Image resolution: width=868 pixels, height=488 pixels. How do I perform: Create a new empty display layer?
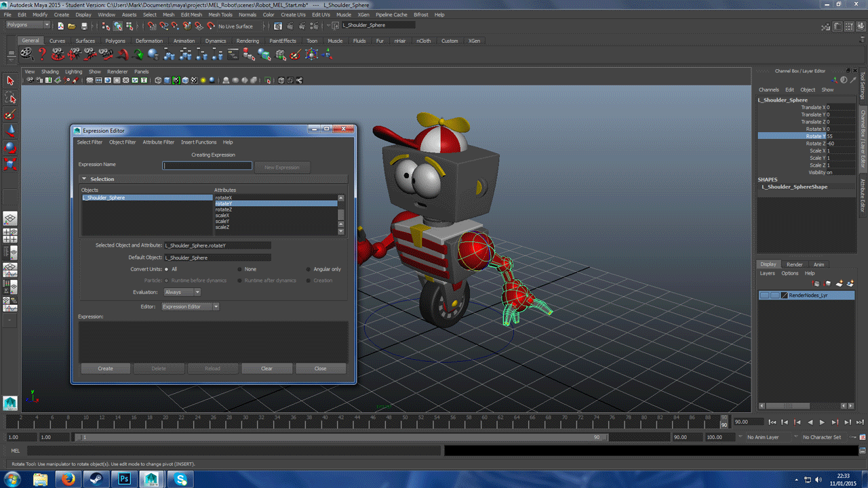click(839, 283)
